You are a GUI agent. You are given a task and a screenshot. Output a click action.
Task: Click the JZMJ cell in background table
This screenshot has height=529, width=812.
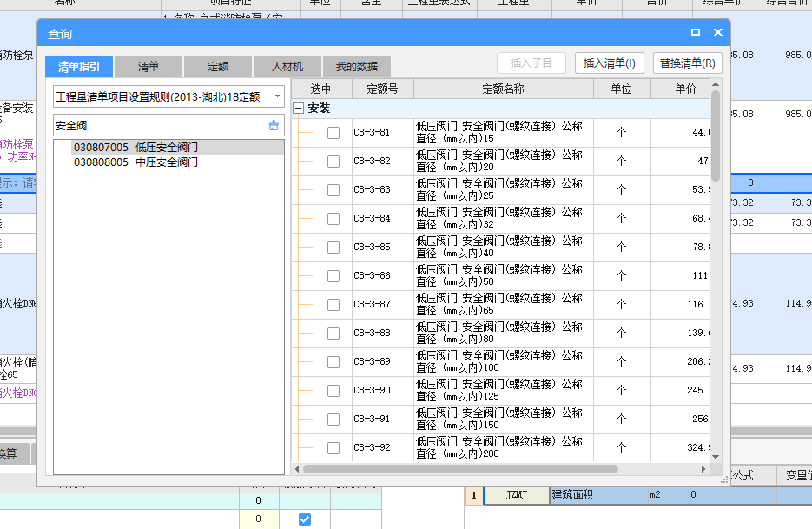517,495
